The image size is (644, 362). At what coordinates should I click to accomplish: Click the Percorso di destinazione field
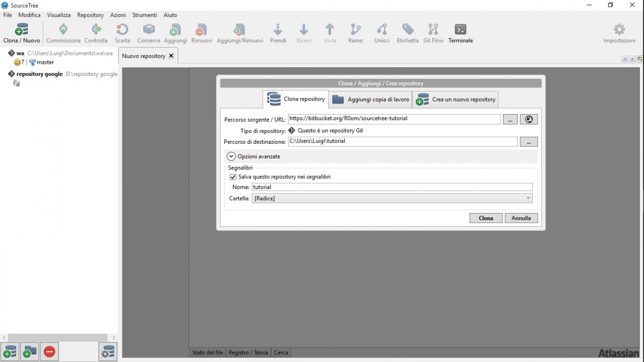pyautogui.click(x=403, y=141)
